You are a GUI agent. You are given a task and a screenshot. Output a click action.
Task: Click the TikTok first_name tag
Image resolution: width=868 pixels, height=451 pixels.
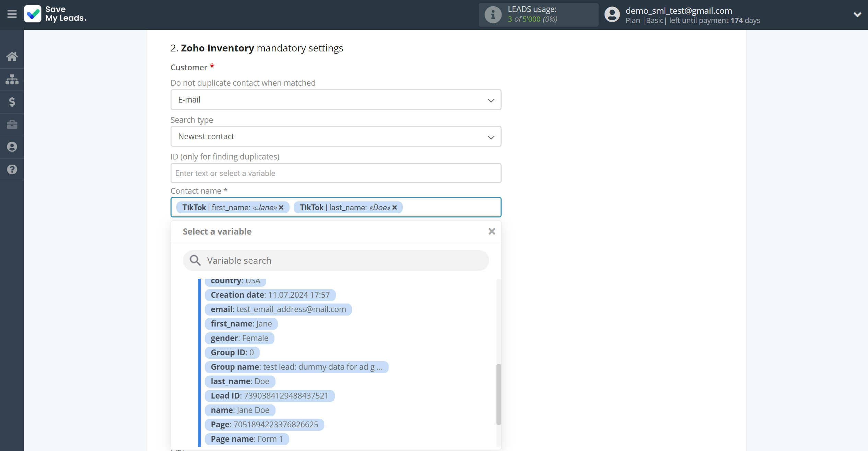pos(233,207)
